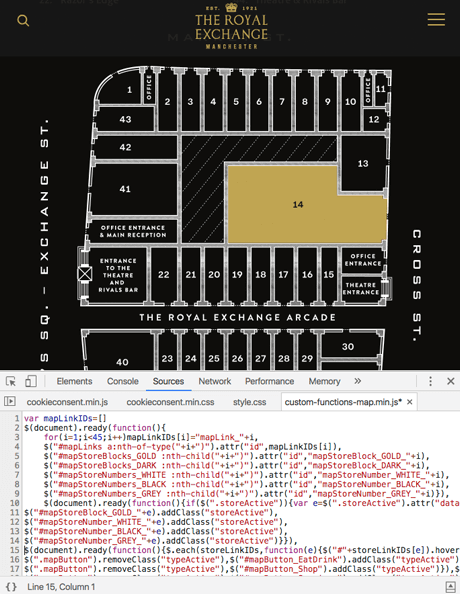This screenshot has height=594, width=460.
Task: Select store unit 40 on map
Action: (122, 362)
